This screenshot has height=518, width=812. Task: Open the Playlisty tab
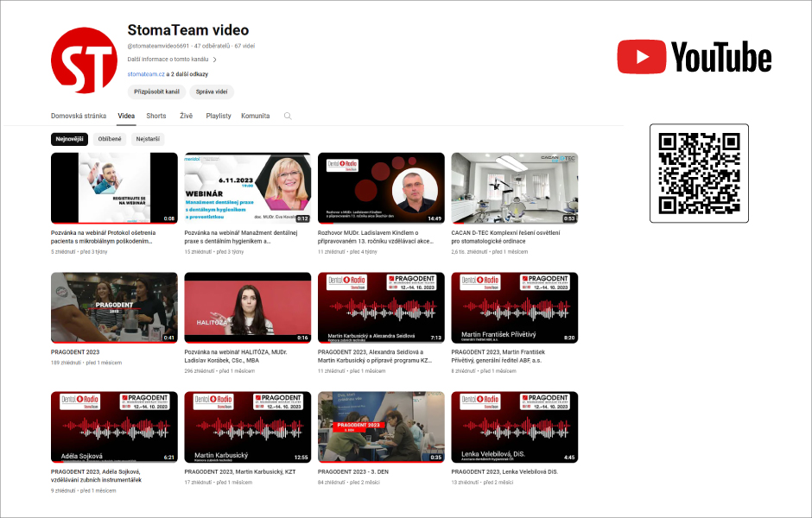(x=219, y=116)
